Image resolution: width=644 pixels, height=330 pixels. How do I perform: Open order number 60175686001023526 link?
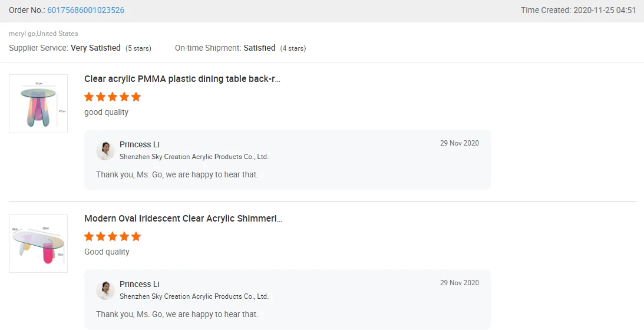click(90, 11)
